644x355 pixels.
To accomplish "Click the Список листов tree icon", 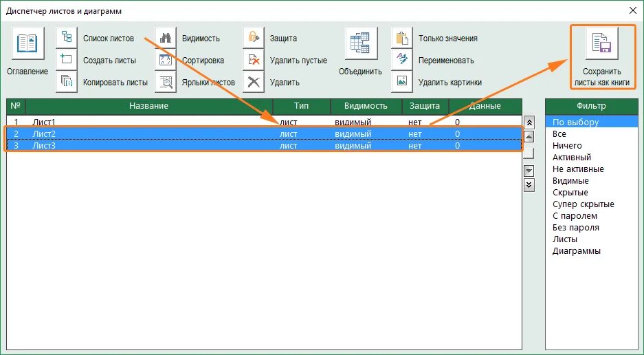I will coord(67,37).
